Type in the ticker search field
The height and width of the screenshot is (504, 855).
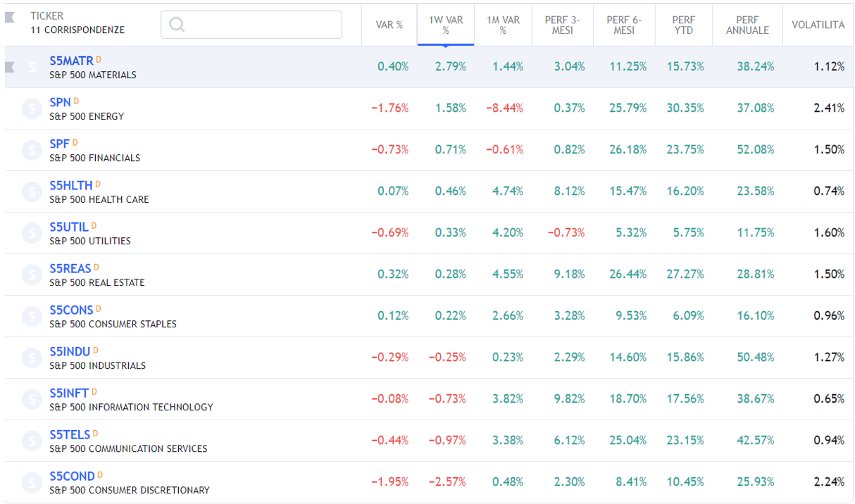261,25
